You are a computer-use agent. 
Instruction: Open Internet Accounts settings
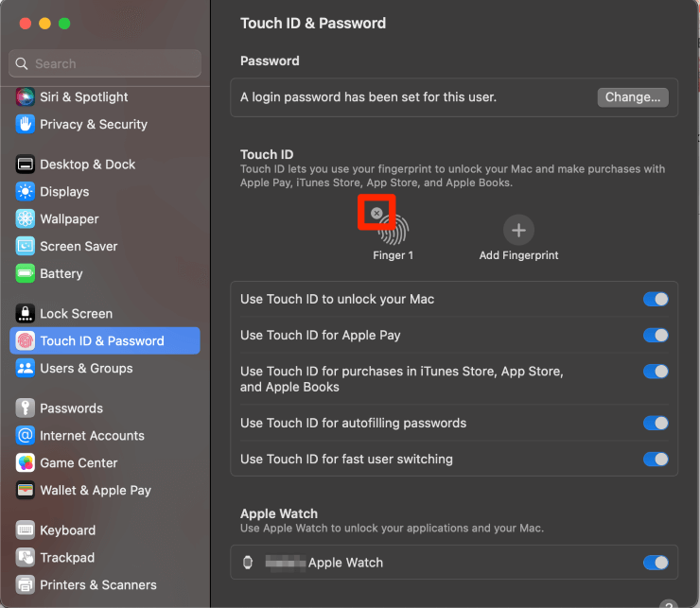92,435
